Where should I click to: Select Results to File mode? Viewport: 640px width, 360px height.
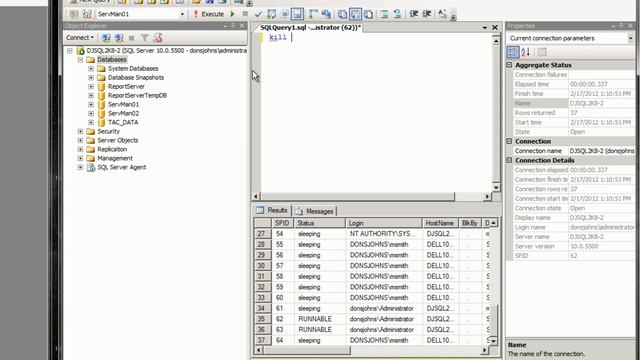(x=368, y=14)
